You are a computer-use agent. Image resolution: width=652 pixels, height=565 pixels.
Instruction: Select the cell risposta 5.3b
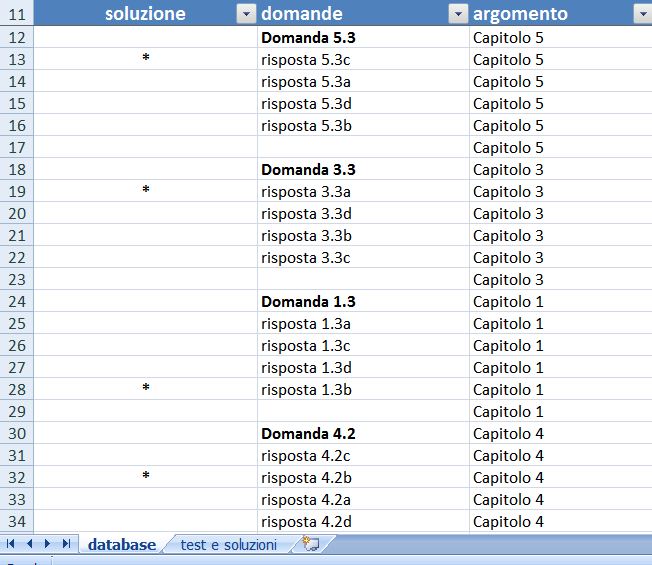[x=363, y=126]
